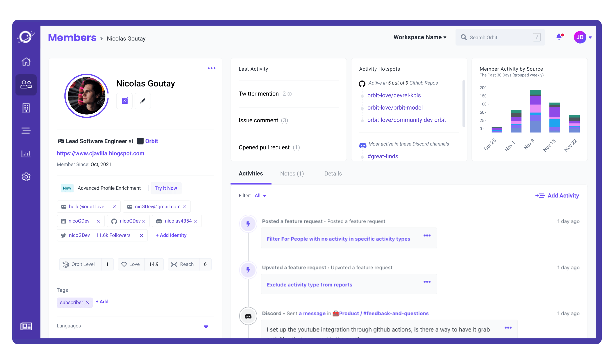
Task: Click the edit pencil icon next to it
Action: coord(143,101)
